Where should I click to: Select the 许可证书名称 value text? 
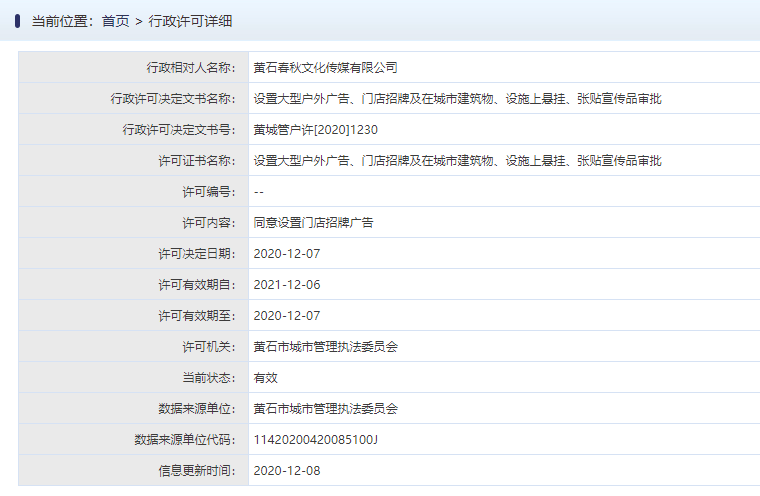457,161
